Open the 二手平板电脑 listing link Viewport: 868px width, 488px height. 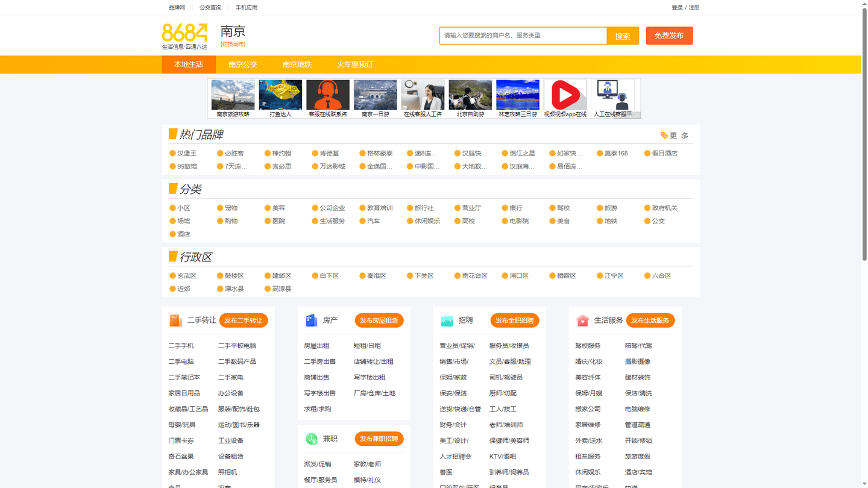(237, 346)
